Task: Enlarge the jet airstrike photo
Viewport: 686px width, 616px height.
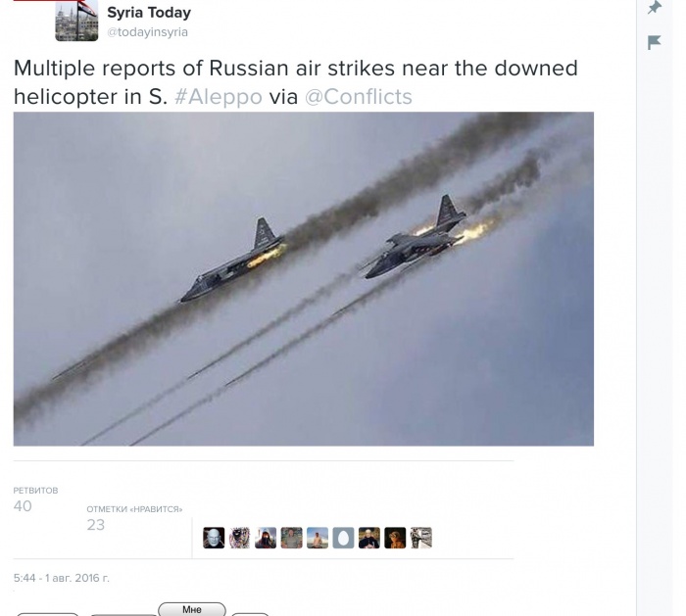Action: point(304,279)
